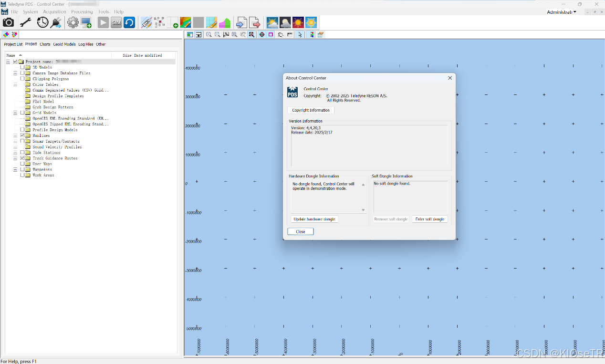Toggle the Work Areas checkbox
605x364 pixels.
(x=22, y=175)
